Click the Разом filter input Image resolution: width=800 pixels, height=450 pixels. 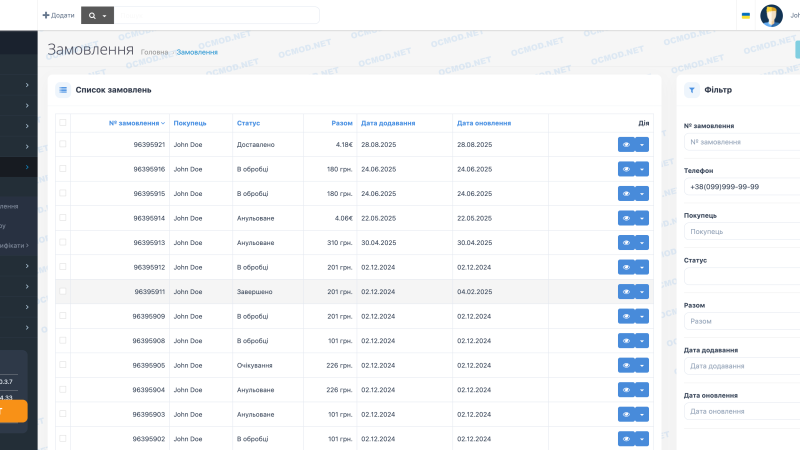[742, 321]
